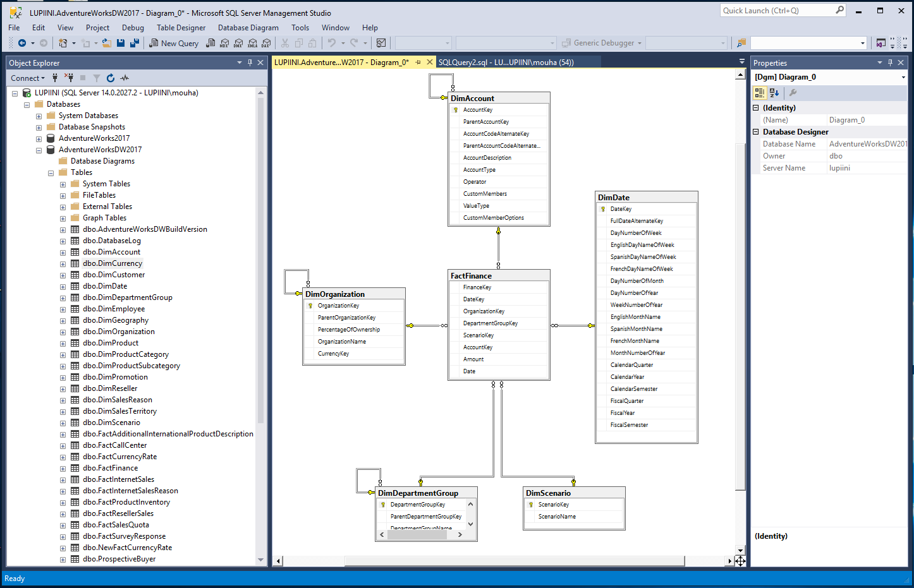Open the open-documents list arrow above diagram
914x588 pixels.
pos(742,62)
